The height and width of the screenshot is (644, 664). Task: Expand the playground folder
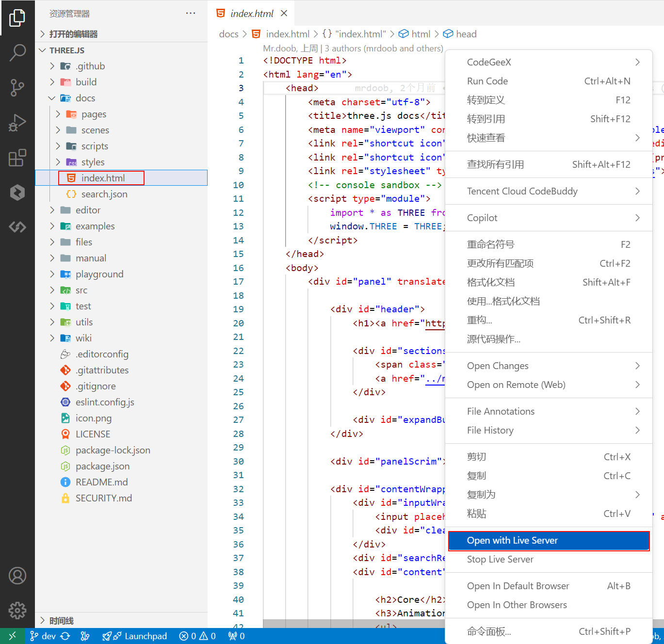[121, 274]
